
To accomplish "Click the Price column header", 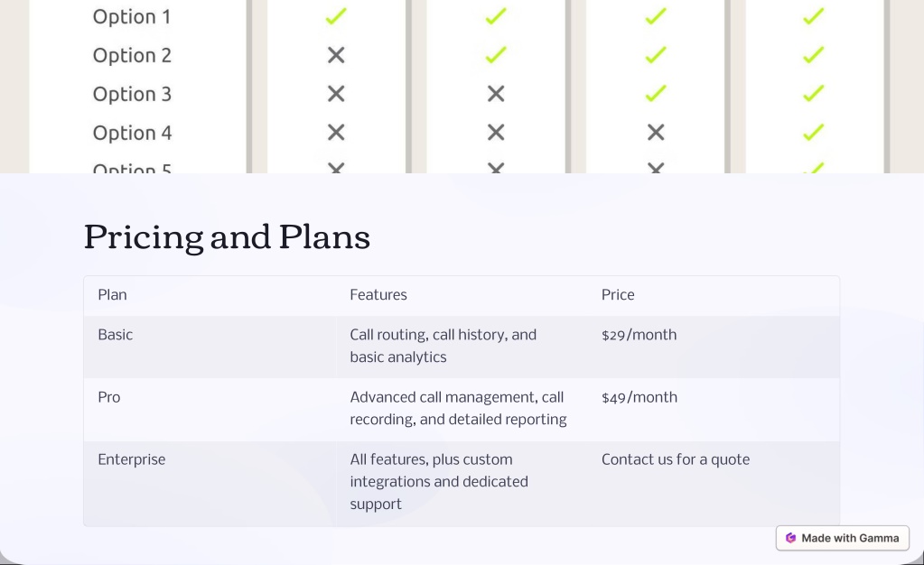I will [x=618, y=295].
